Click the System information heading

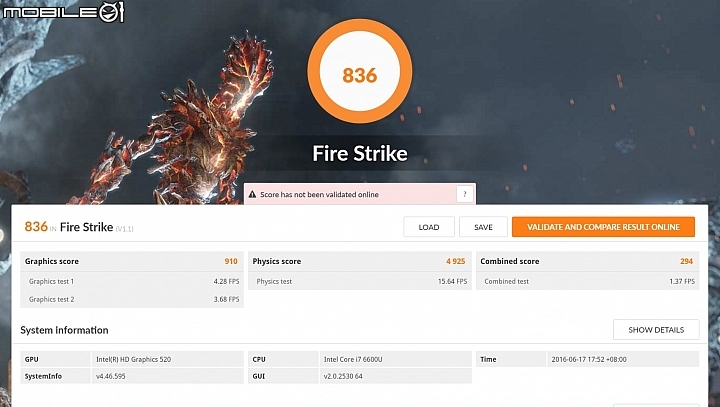(64, 330)
